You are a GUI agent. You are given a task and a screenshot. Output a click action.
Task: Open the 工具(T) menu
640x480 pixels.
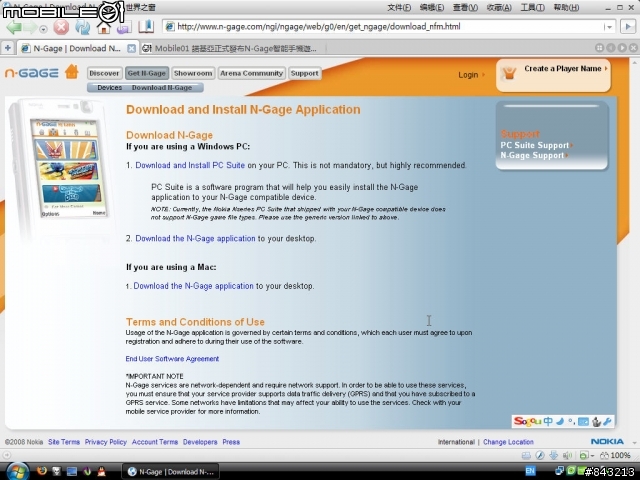click(x=533, y=7)
